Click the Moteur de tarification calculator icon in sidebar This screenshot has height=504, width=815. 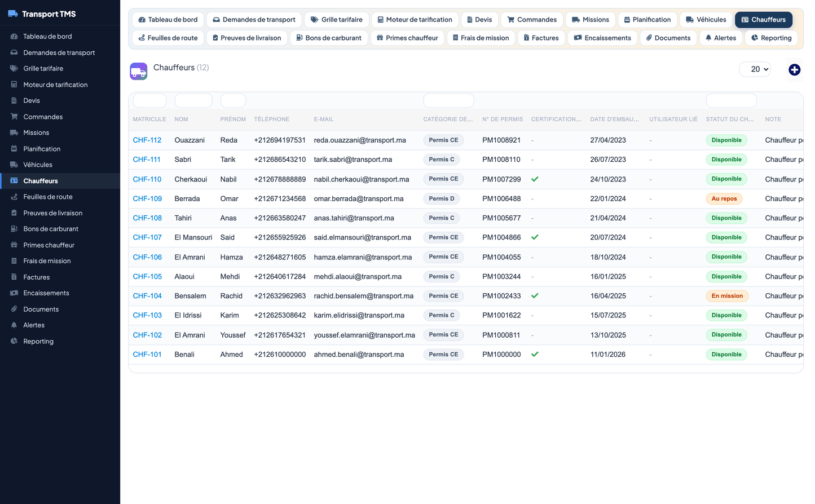coord(14,85)
